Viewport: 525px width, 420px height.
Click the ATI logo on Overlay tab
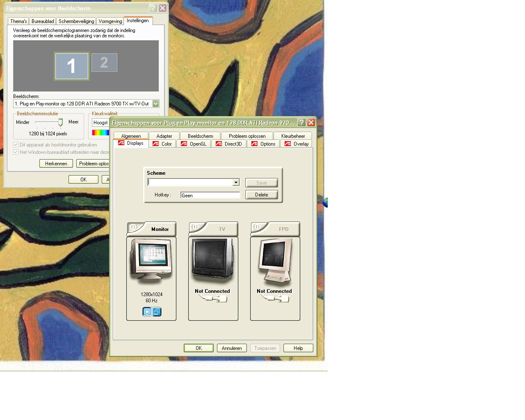pos(288,144)
